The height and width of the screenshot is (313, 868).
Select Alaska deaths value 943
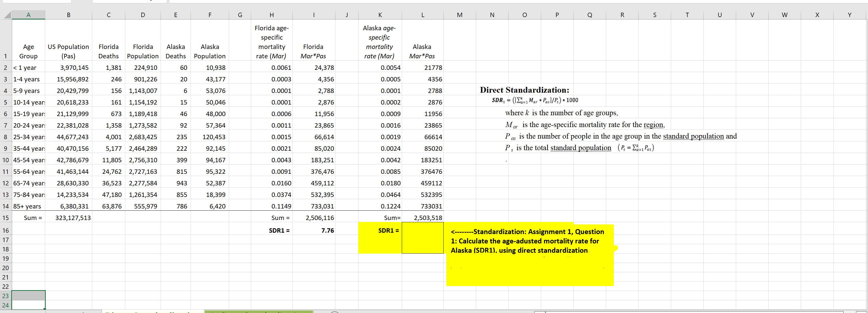(175, 183)
